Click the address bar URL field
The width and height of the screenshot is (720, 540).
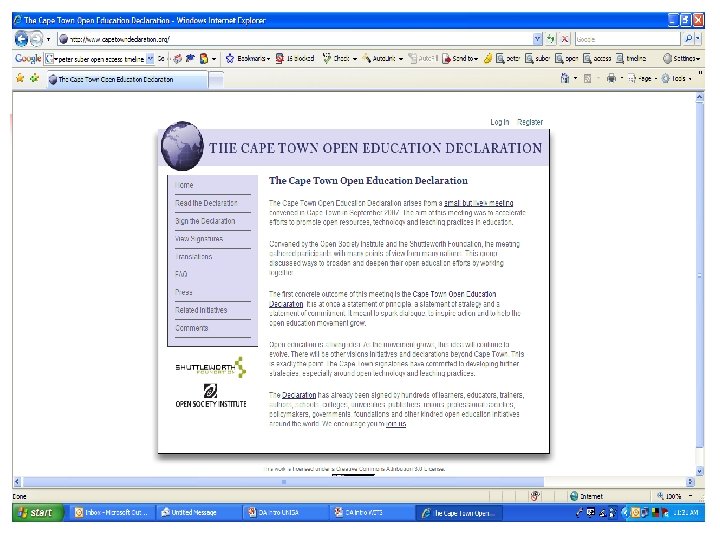coord(295,39)
